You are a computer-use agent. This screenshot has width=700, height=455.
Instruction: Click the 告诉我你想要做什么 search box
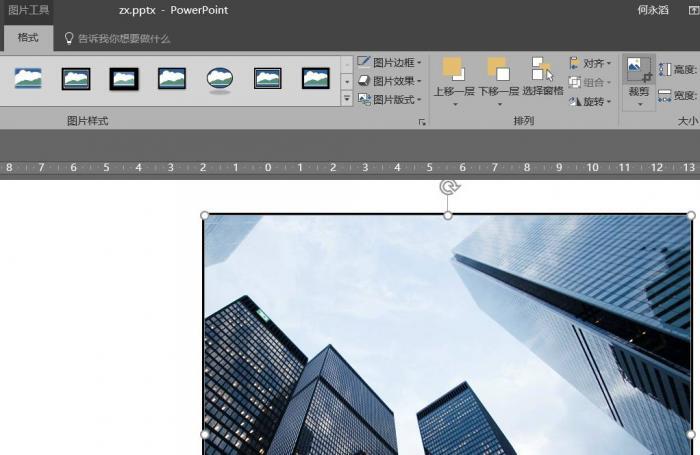tap(124, 39)
